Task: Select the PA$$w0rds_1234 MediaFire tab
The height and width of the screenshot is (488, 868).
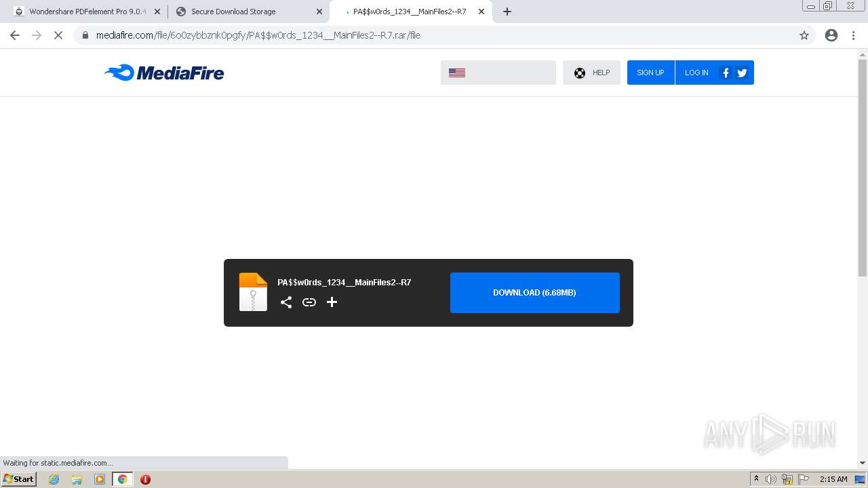Action: coord(410,12)
